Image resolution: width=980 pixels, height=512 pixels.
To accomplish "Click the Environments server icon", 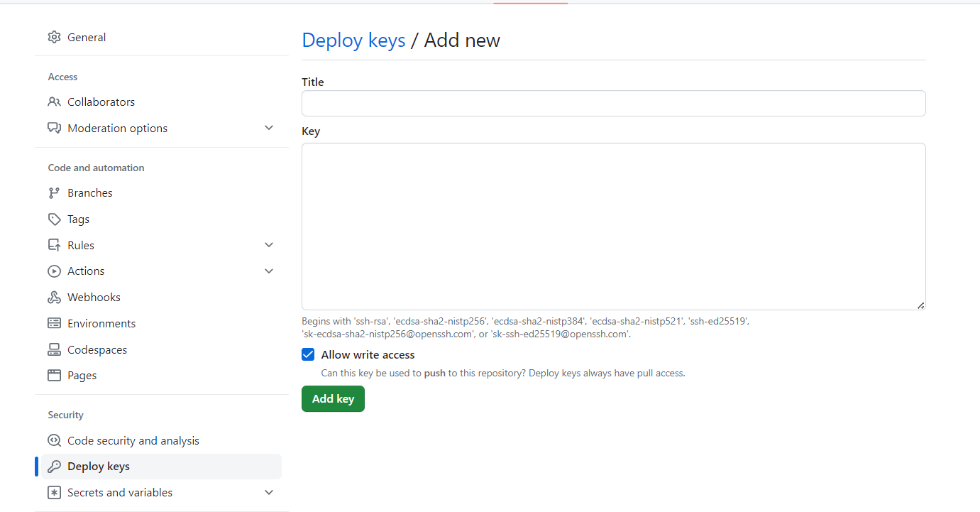I will 54,323.
